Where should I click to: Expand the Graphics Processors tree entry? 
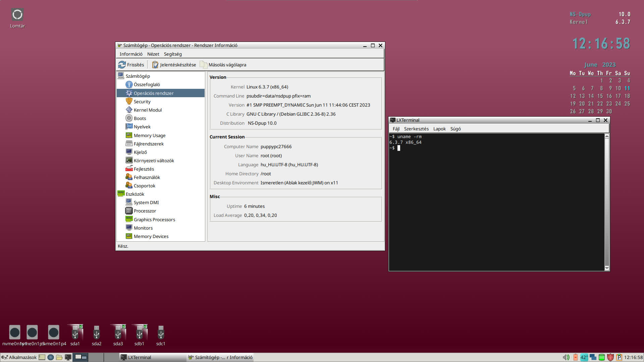tap(154, 219)
